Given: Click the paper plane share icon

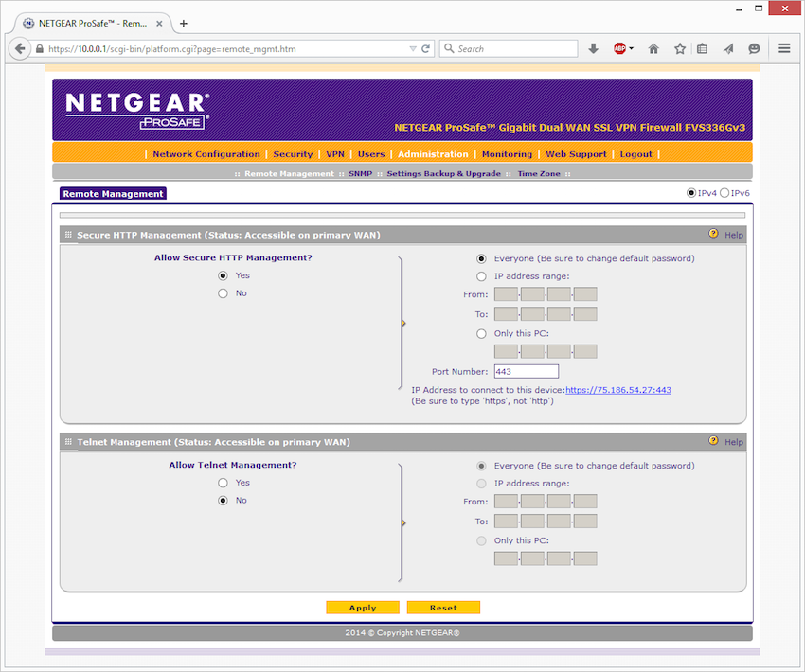Looking at the screenshot, I should point(728,48).
